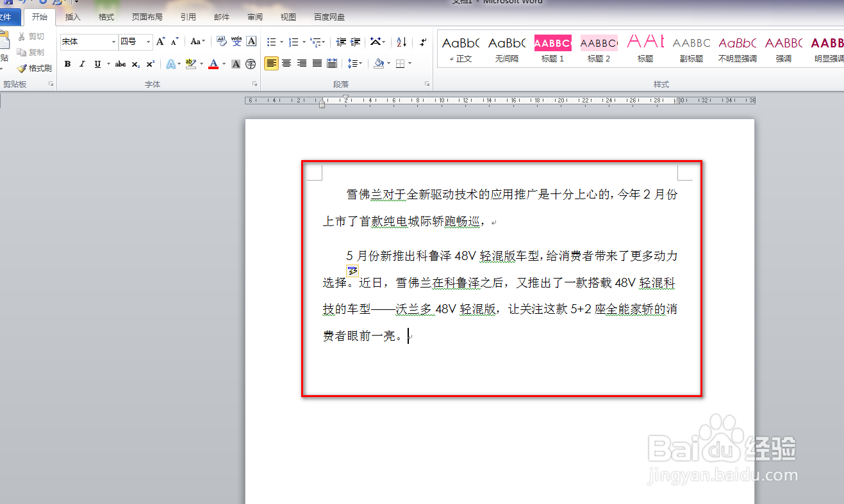Click the line spacing icon
844x504 pixels.
point(352,63)
